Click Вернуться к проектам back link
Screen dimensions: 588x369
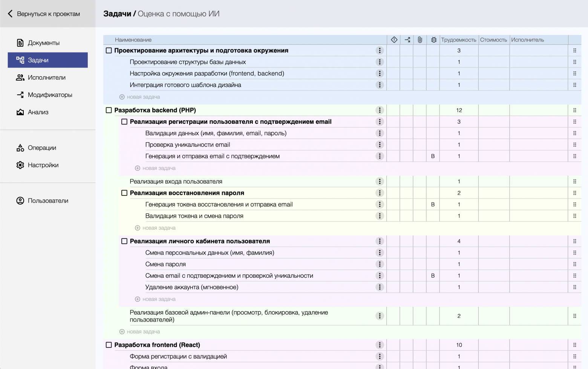(44, 14)
